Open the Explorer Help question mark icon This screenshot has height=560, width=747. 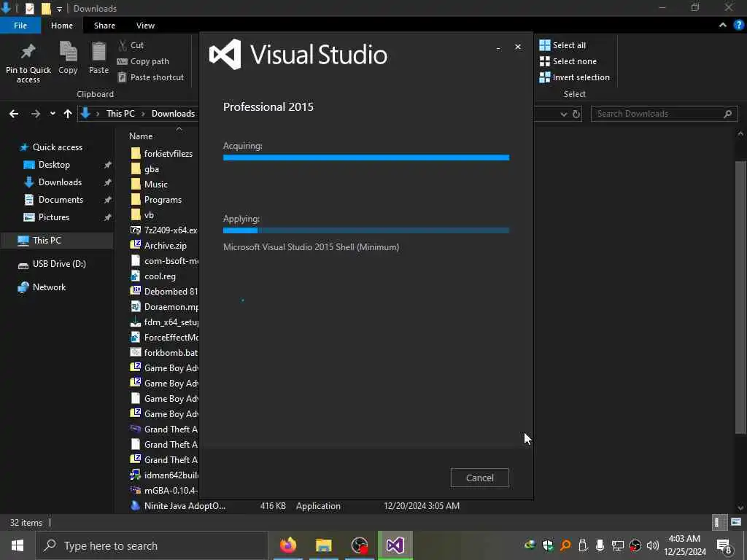(x=739, y=26)
